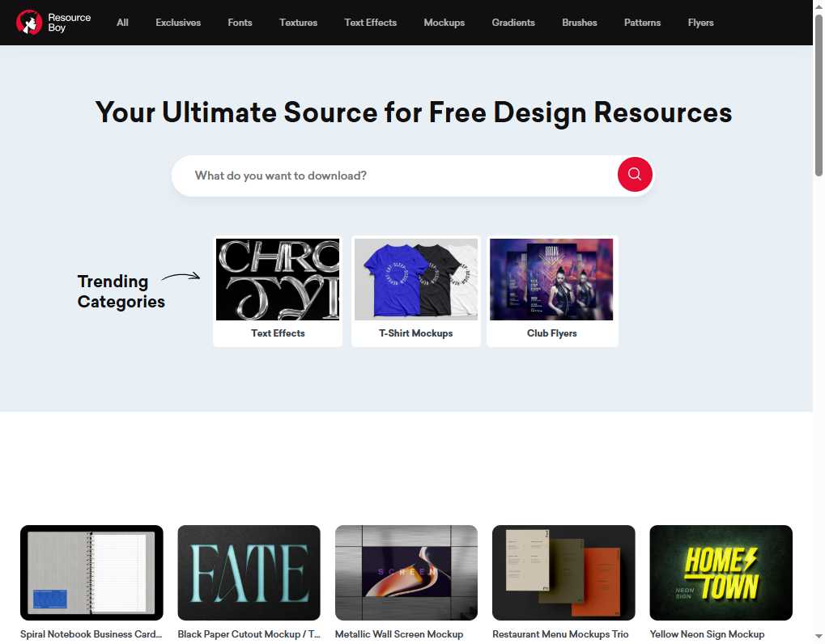Open the Patterns category
The width and height of the screenshot is (825, 644).
coord(642,23)
